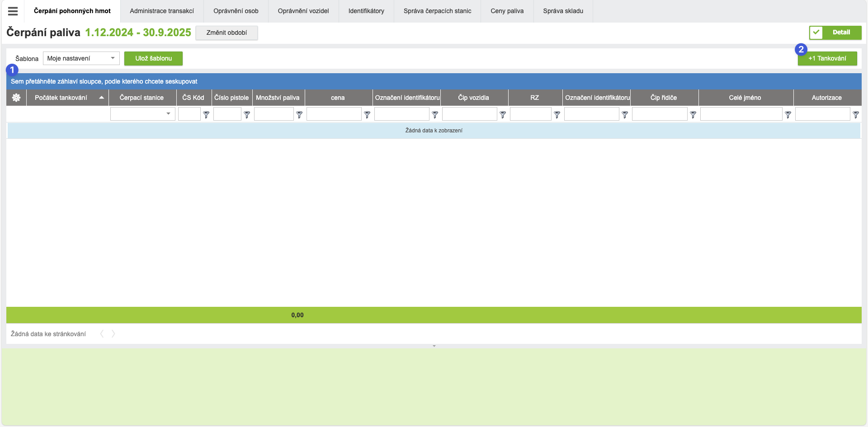Viewport: 868px width, 427px height.
Task: Open the Šablona template dropdown
Action: pos(81,58)
